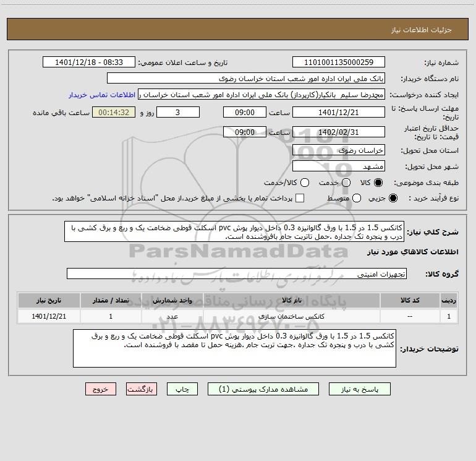Image resolution: width=476 pixels, height=461 pixels.
Task: Click the کد کالا column header
Action: (410, 300)
